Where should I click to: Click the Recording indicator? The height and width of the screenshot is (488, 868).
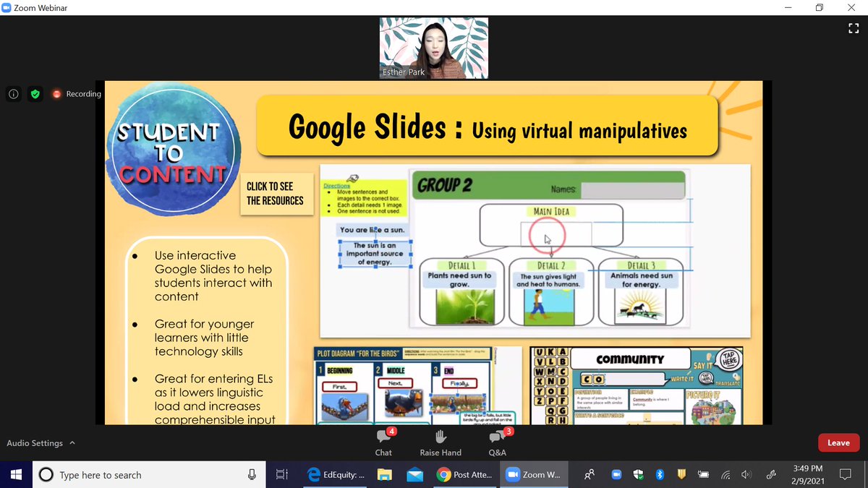tap(77, 94)
